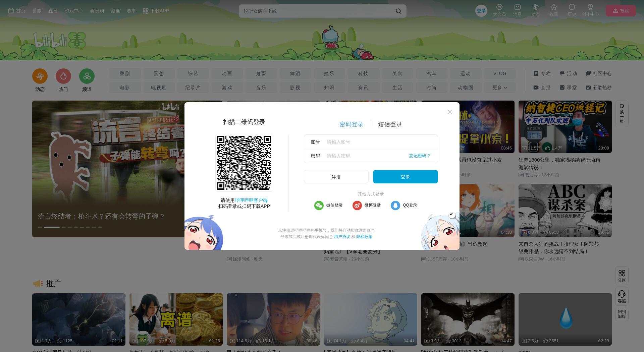This screenshot has width=644, height=352.
Task: Click the orange 动态 circle icon
Action: [x=40, y=76]
